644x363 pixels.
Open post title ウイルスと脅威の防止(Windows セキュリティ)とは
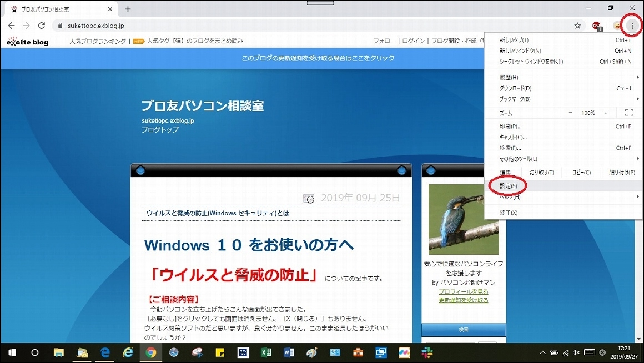(218, 213)
